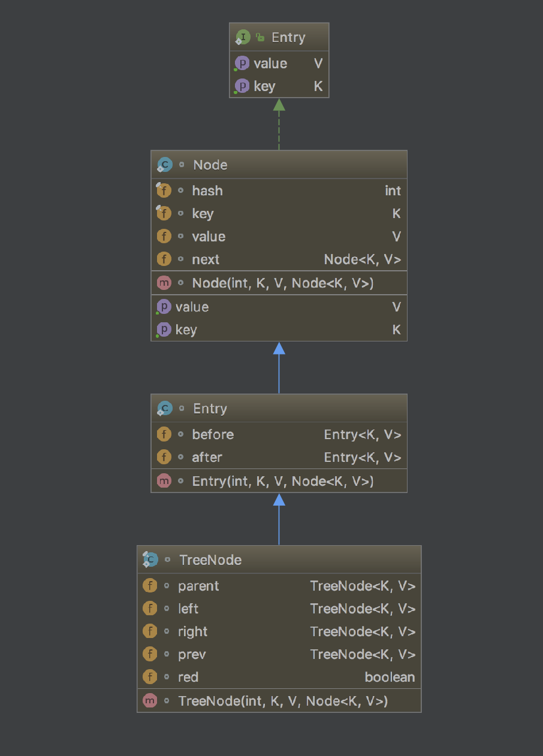Click the class icon on the TreeNode header

[x=150, y=560]
